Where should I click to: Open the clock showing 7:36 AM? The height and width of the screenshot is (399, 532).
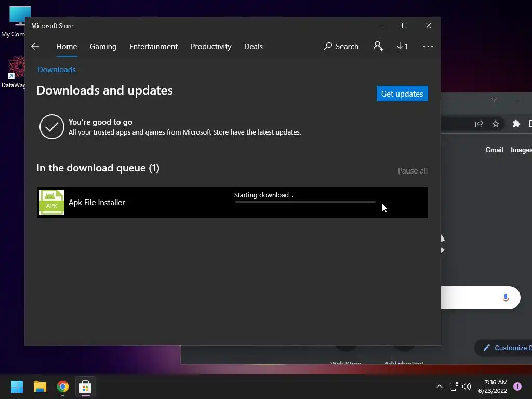pyautogui.click(x=493, y=387)
